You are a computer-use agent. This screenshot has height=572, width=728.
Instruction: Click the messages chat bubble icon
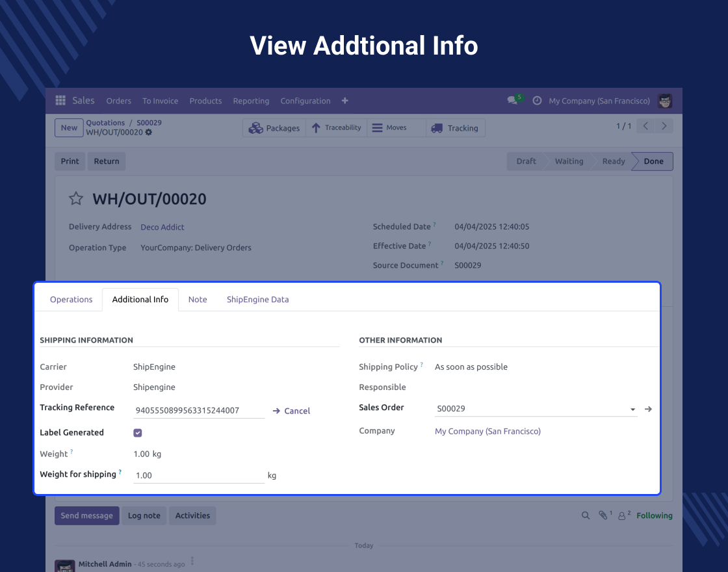point(513,101)
